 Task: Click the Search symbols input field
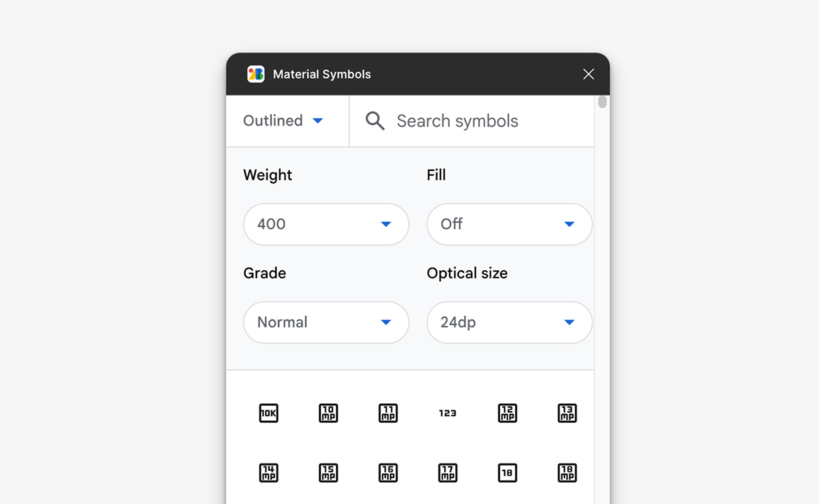472,121
